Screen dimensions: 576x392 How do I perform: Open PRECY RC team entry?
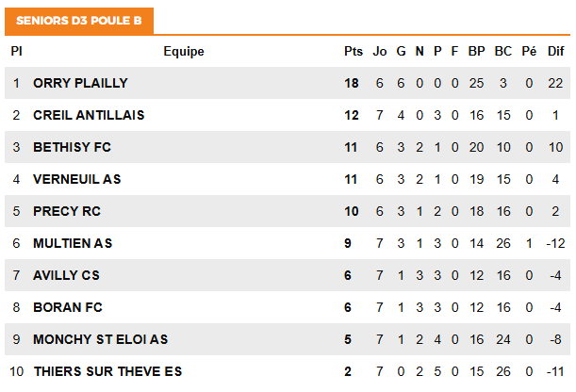pyautogui.click(x=67, y=211)
